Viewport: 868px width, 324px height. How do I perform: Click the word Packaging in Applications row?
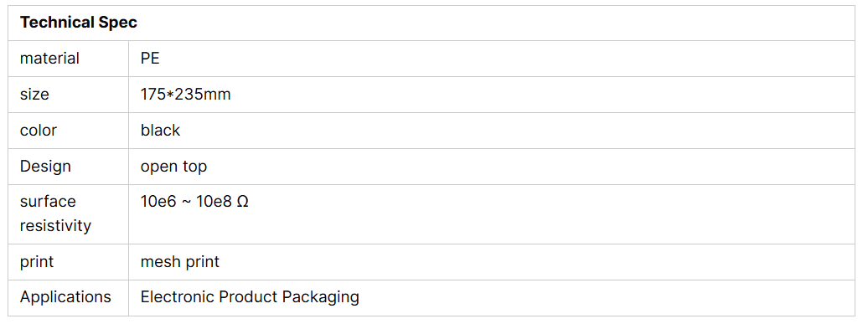321,297
